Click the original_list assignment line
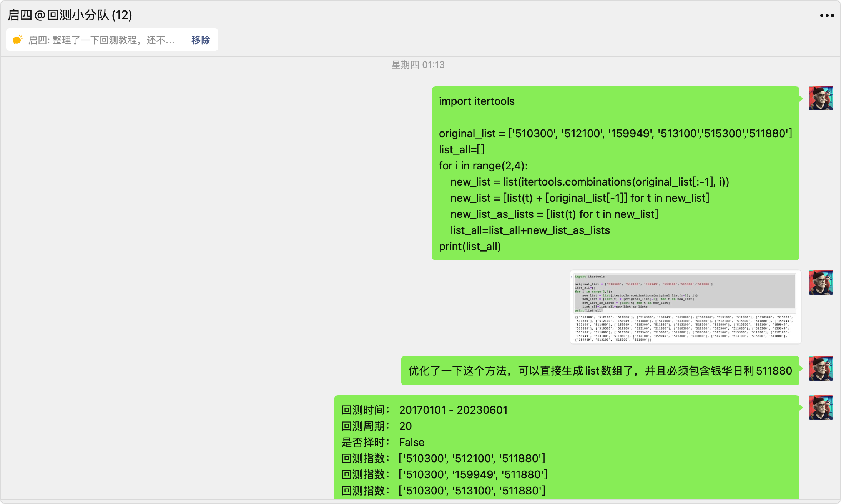This screenshot has width=841, height=504. (615, 134)
